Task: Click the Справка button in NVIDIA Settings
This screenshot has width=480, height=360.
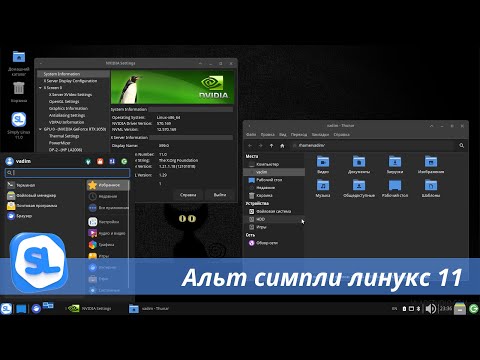Action: [x=188, y=195]
